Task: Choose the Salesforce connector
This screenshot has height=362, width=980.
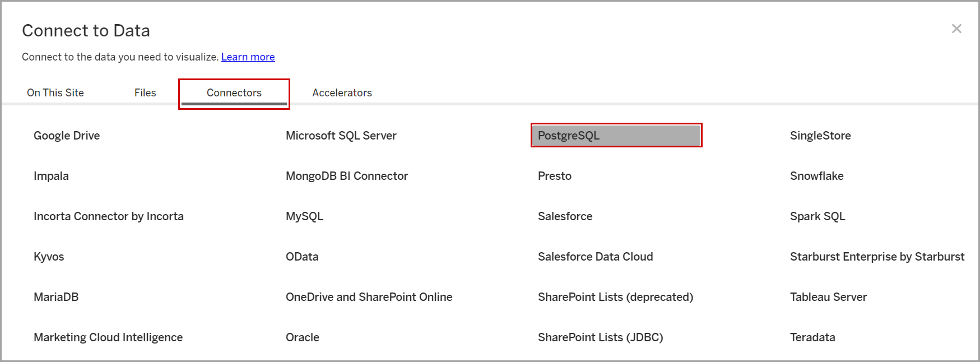Action: [x=565, y=216]
